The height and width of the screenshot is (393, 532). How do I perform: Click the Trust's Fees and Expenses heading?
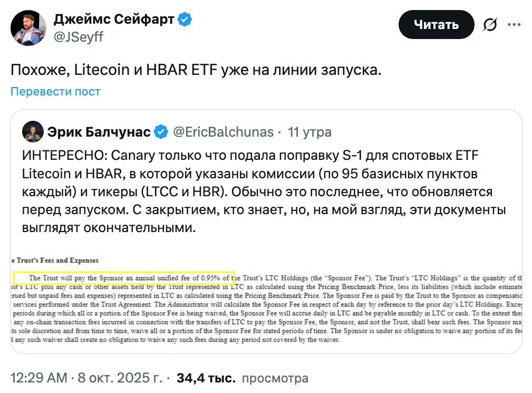(x=55, y=260)
